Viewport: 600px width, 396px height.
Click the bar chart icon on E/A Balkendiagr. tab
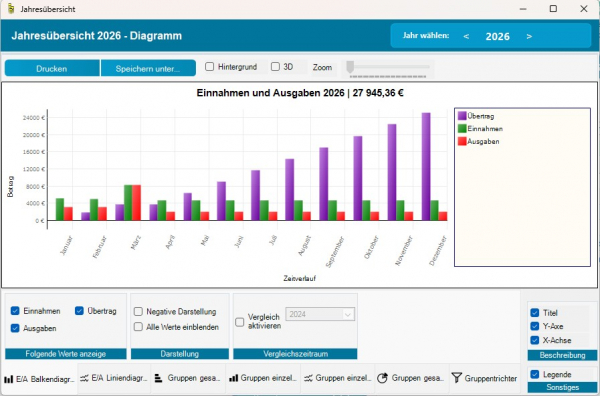[8, 379]
